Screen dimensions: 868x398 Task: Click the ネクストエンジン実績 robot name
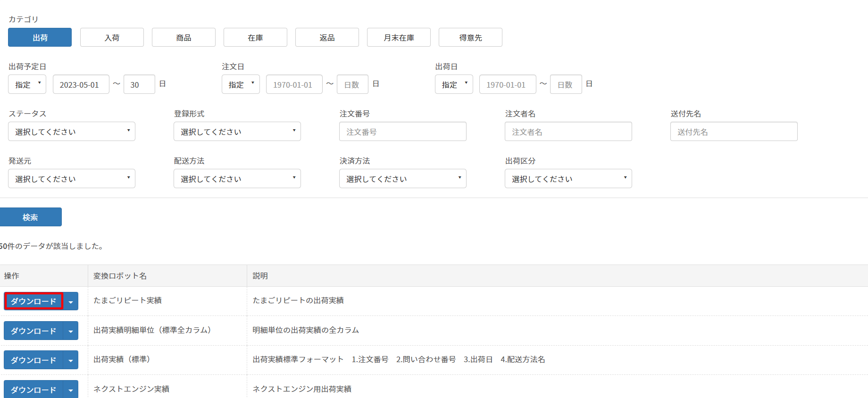point(131,389)
